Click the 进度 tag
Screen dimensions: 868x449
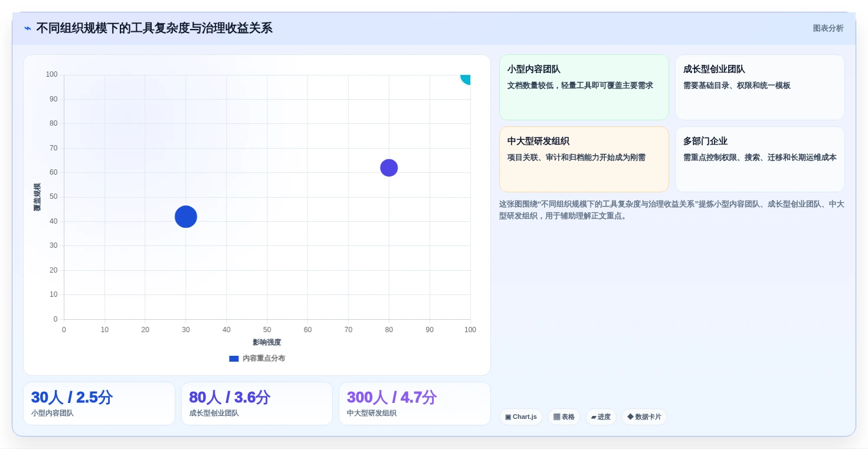601,417
